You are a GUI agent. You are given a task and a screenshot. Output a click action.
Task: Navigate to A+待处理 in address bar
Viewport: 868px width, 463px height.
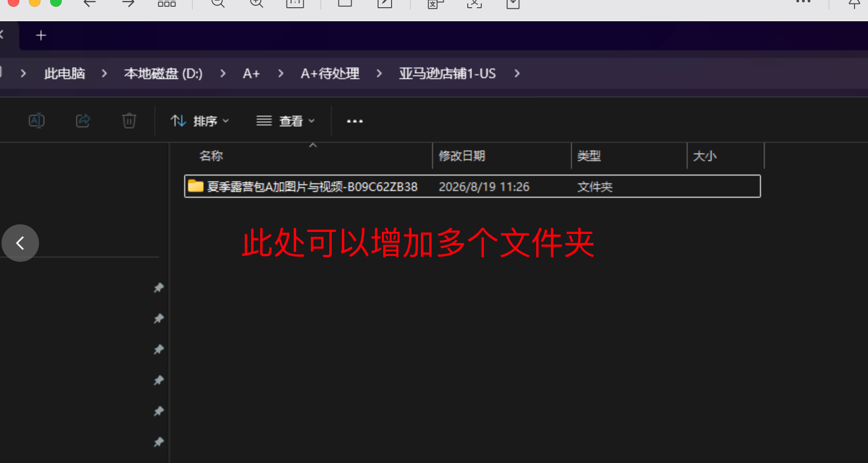330,73
